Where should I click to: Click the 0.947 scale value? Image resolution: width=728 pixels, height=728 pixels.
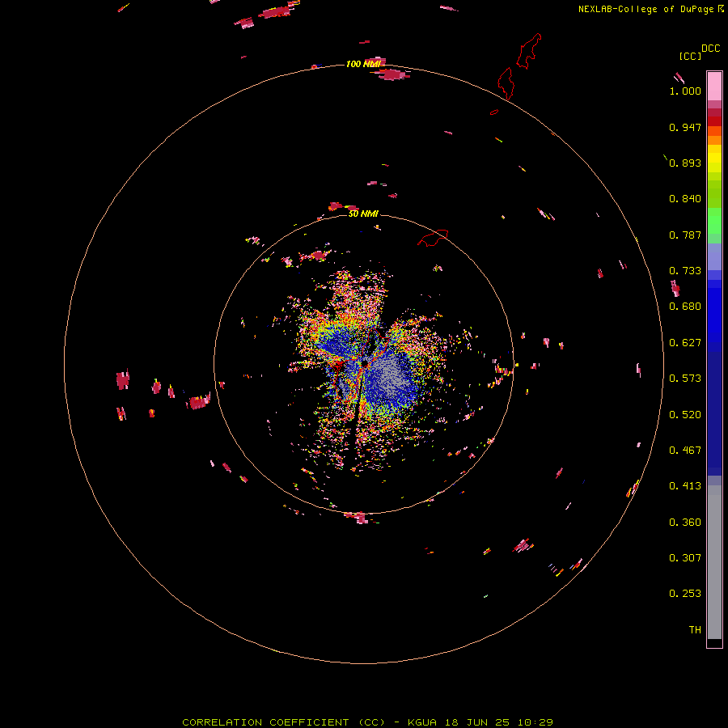[685, 127]
